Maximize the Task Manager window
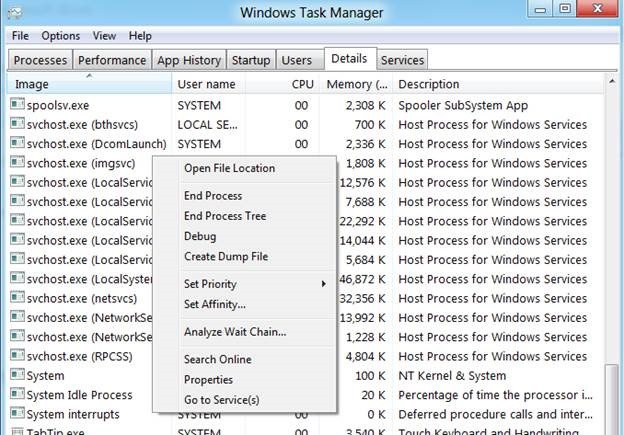The height and width of the screenshot is (435, 624). click(x=565, y=9)
